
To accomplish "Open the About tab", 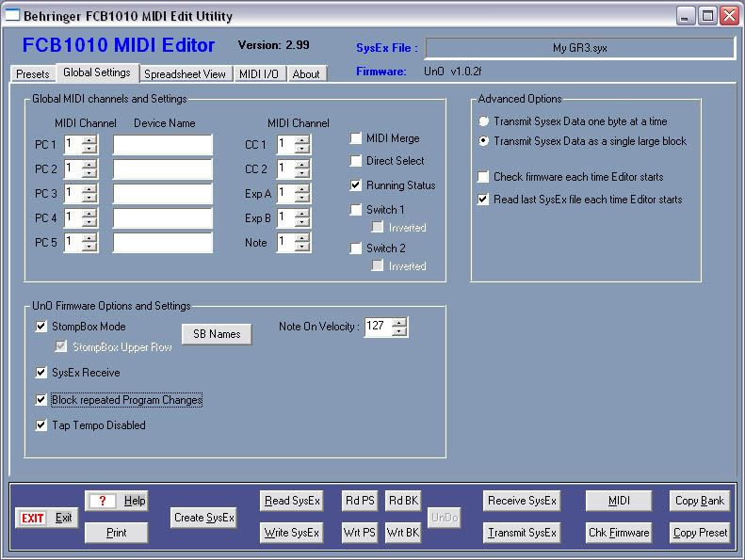I will [x=306, y=74].
